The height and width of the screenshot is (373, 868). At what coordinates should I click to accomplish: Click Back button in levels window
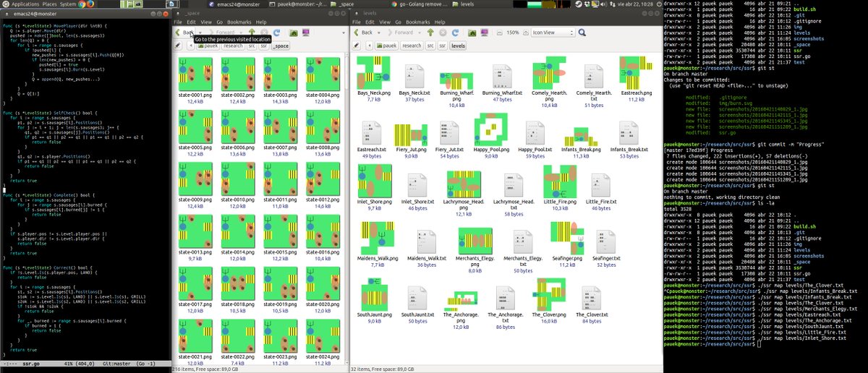[365, 33]
